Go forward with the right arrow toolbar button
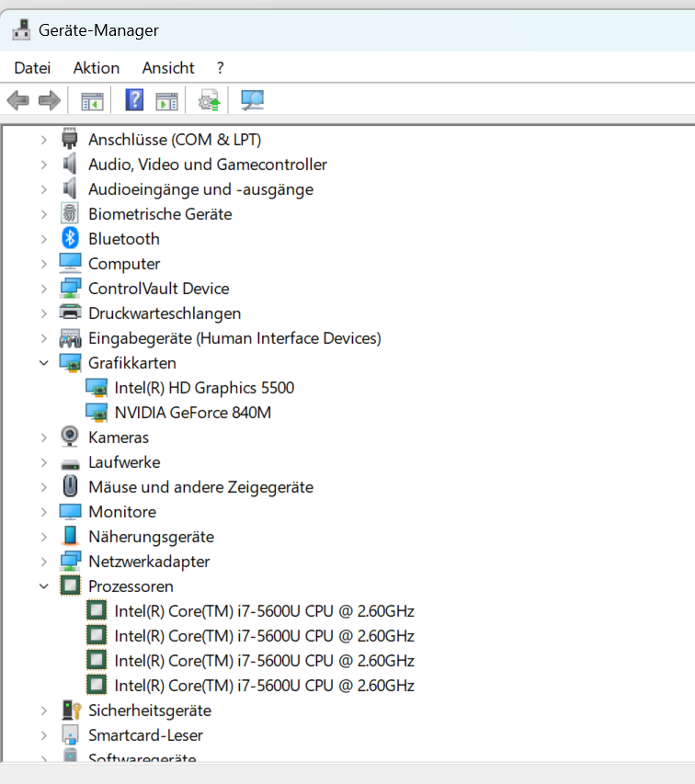Screen dimensions: 695x784 pyautogui.click(x=49, y=100)
